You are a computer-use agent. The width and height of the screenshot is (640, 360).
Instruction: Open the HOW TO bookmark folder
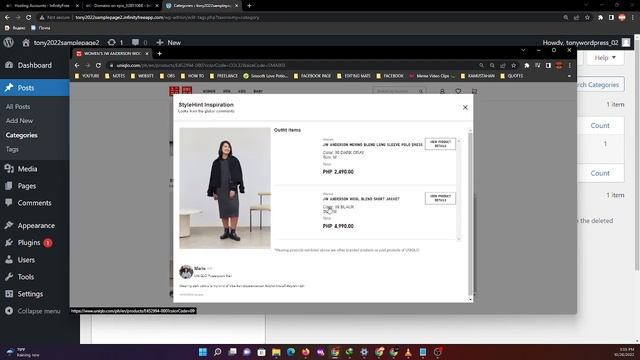(x=192, y=76)
